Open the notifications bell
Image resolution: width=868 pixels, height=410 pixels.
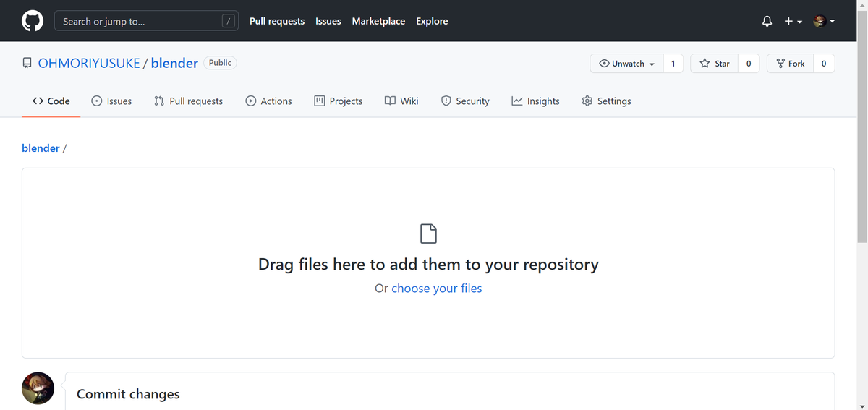[x=767, y=22]
